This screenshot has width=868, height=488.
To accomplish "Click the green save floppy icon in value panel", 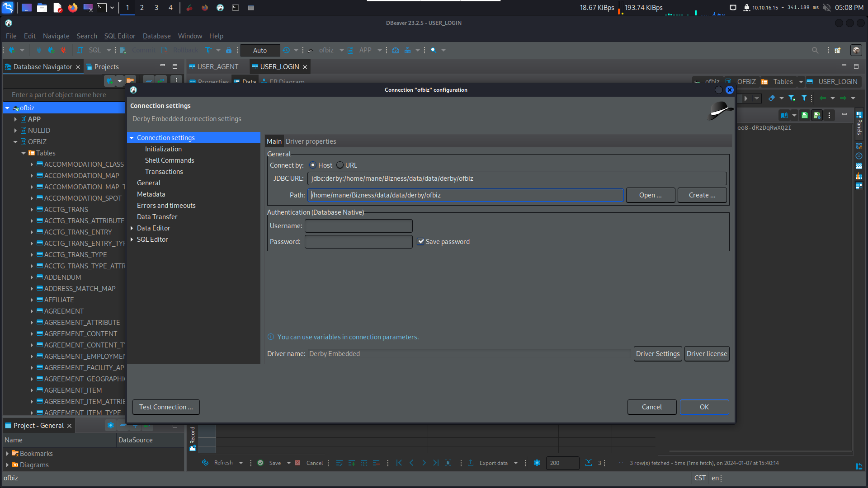I will (x=805, y=115).
